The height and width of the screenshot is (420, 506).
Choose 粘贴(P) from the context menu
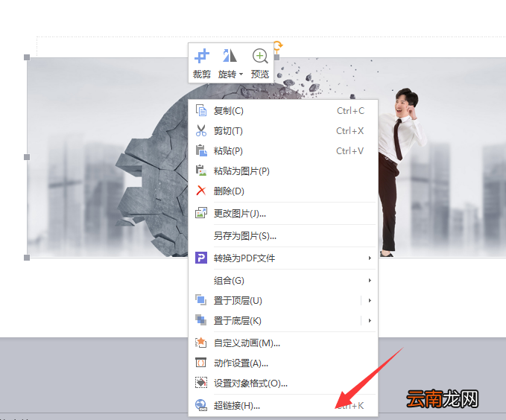tap(282, 151)
